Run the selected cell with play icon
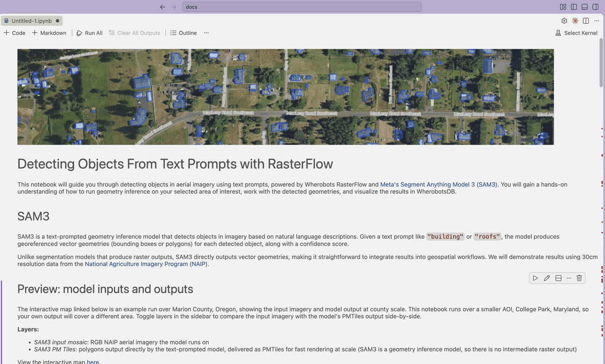This screenshot has height=364, width=605. click(x=535, y=278)
